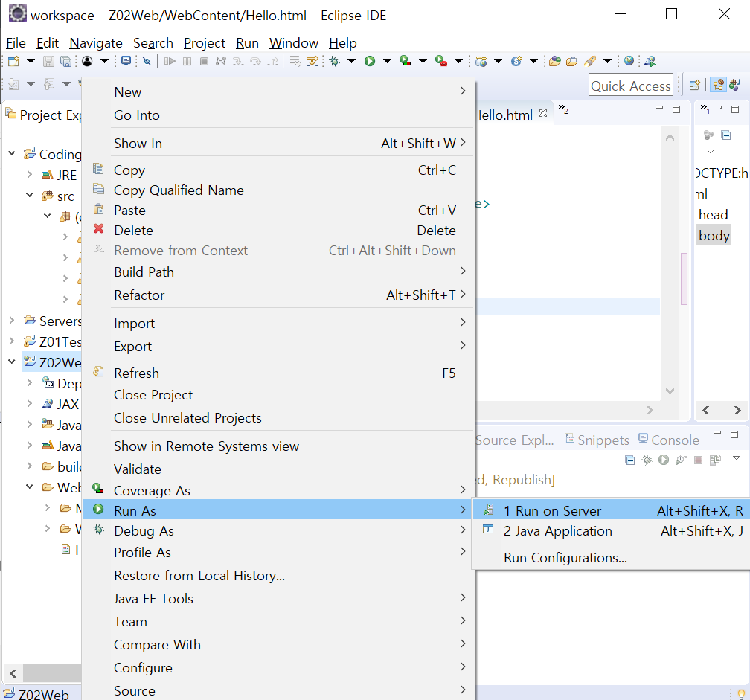The width and height of the screenshot is (750, 700).
Task: Click Project Explorer scroll left arrow
Action: point(13,674)
